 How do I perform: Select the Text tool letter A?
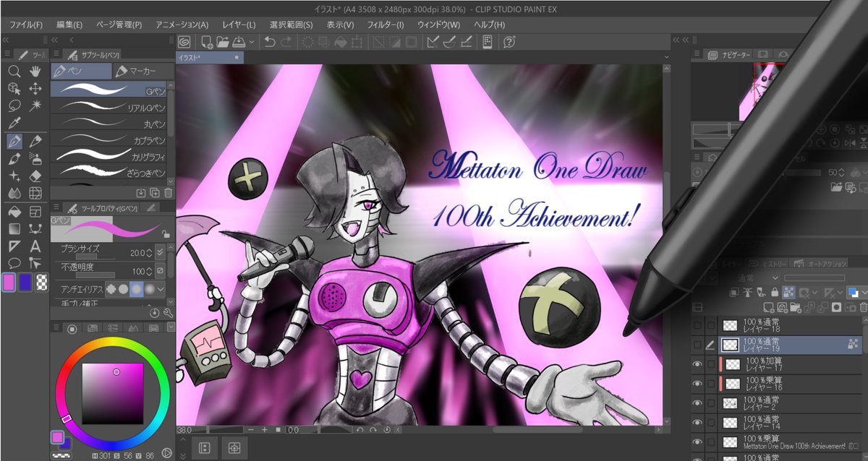(35, 246)
